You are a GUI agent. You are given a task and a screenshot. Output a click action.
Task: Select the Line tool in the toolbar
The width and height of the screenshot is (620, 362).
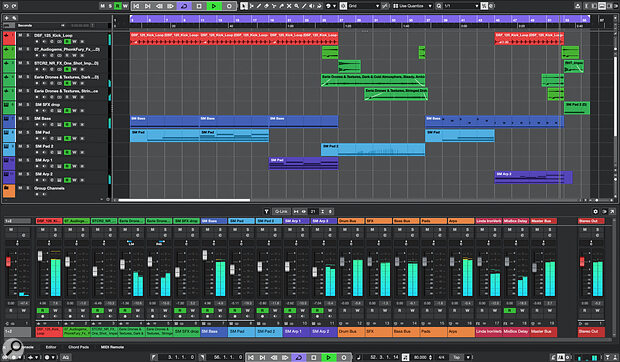pos(304,6)
